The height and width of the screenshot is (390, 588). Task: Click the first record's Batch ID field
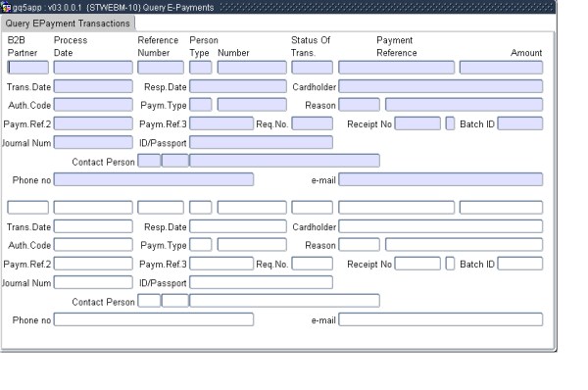click(x=520, y=123)
